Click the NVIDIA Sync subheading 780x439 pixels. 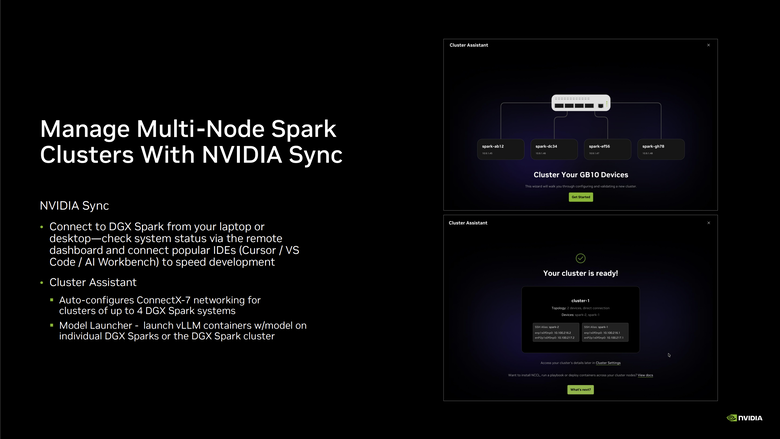point(74,206)
